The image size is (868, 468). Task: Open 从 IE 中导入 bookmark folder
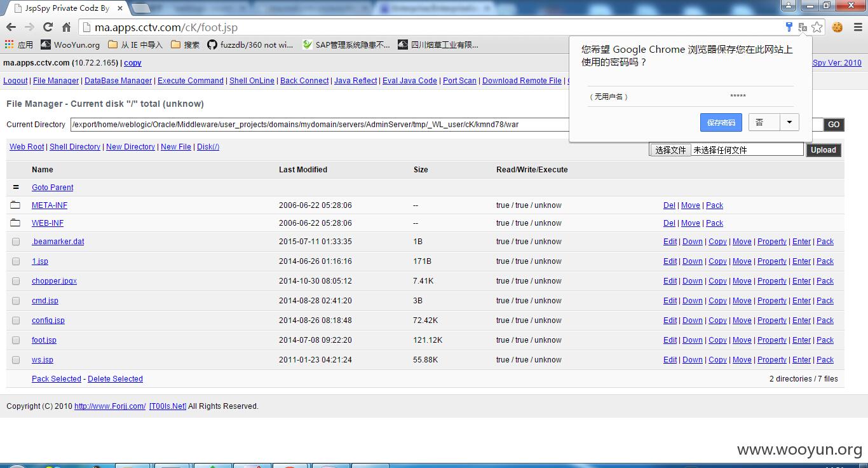click(x=135, y=45)
